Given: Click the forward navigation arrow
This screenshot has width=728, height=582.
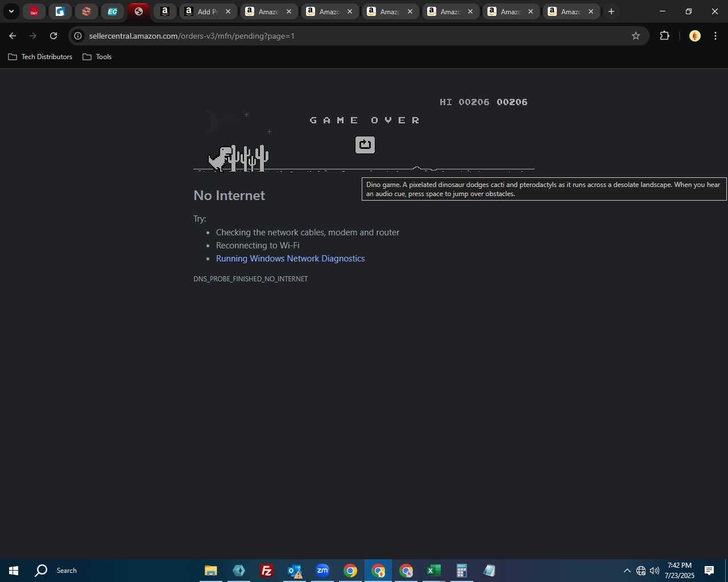Looking at the screenshot, I should point(33,36).
